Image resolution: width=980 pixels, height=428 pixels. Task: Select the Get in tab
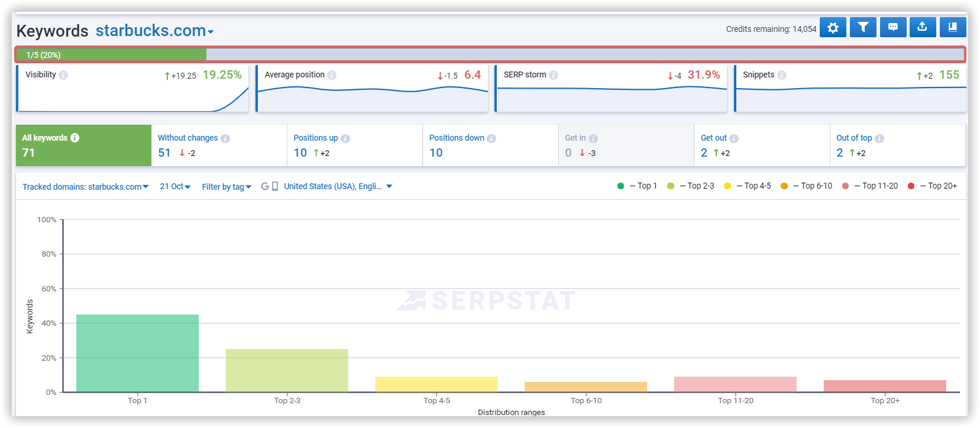[x=626, y=145]
